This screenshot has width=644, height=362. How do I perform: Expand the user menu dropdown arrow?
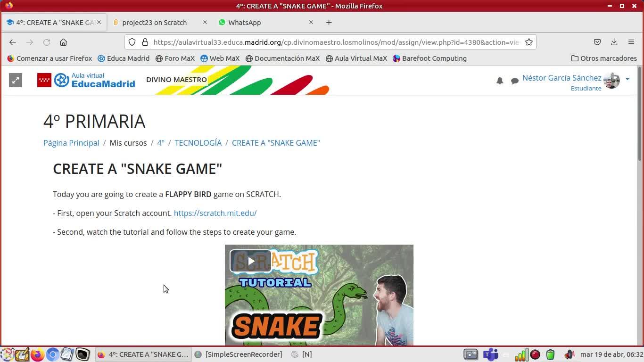coord(627,79)
